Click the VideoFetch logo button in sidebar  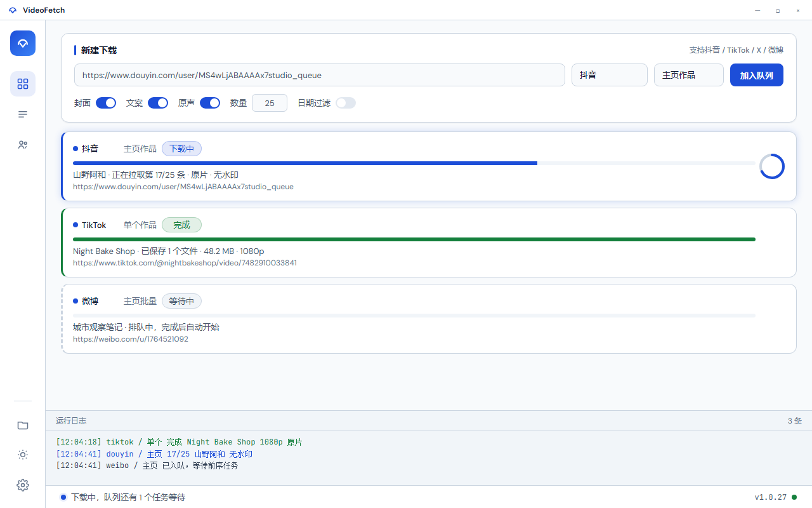(x=23, y=43)
